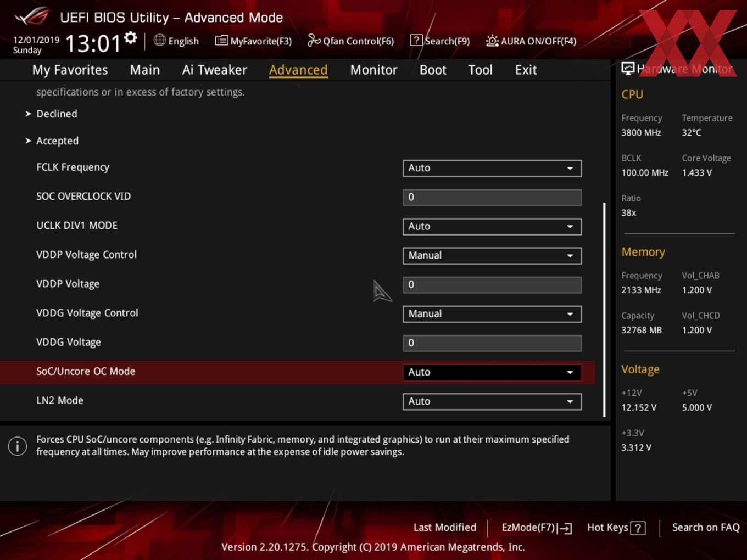This screenshot has height=560, width=747.
Task: Open the SoC/Uncore OC Mode dropdown
Action: click(x=492, y=372)
